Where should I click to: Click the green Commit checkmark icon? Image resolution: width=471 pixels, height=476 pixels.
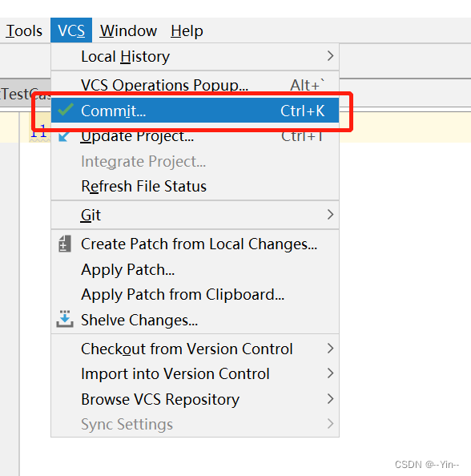tap(65, 110)
